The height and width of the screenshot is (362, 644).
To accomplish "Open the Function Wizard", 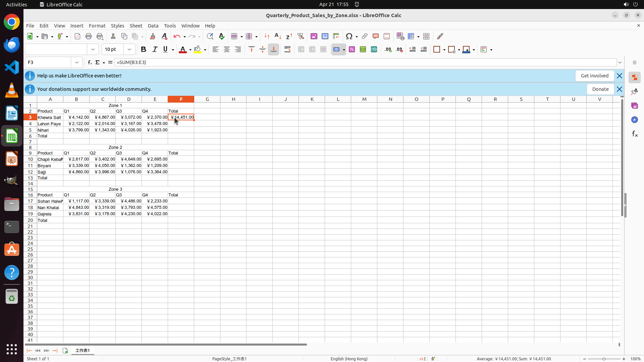I will 90,62.
